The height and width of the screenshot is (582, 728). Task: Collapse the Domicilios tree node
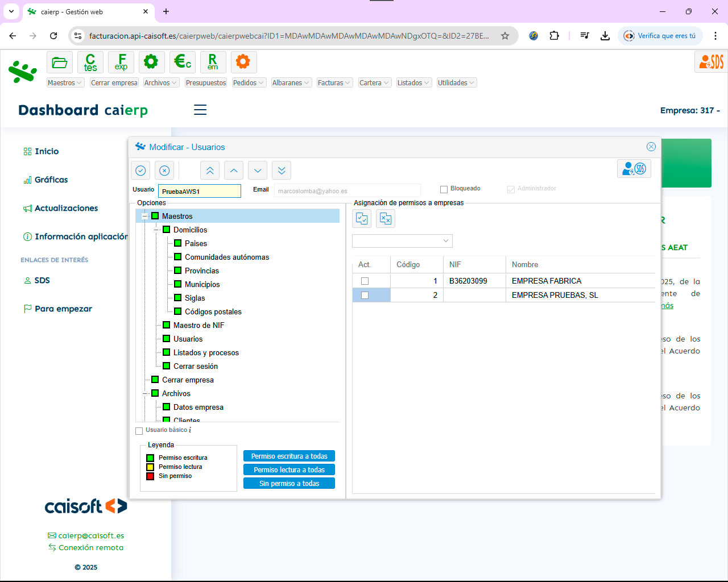pyautogui.click(x=156, y=230)
